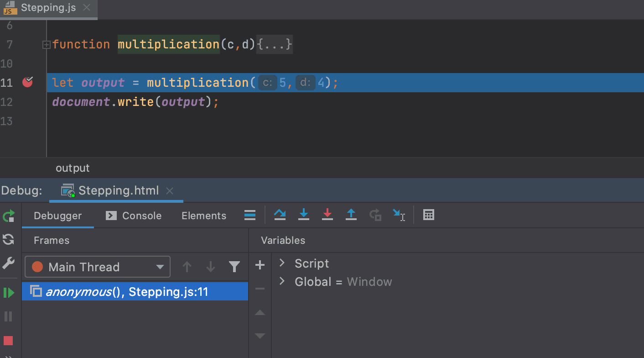
Task: Switch to the Elements tab
Action: (x=203, y=215)
